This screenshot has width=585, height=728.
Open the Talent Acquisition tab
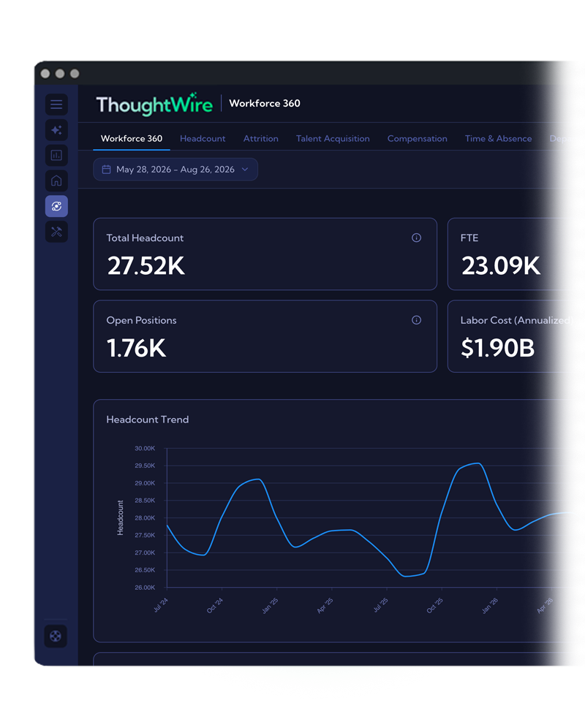[x=333, y=138]
